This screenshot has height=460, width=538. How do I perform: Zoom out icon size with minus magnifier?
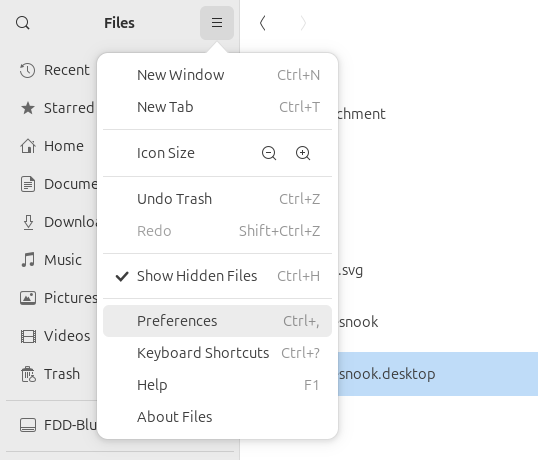tap(269, 153)
